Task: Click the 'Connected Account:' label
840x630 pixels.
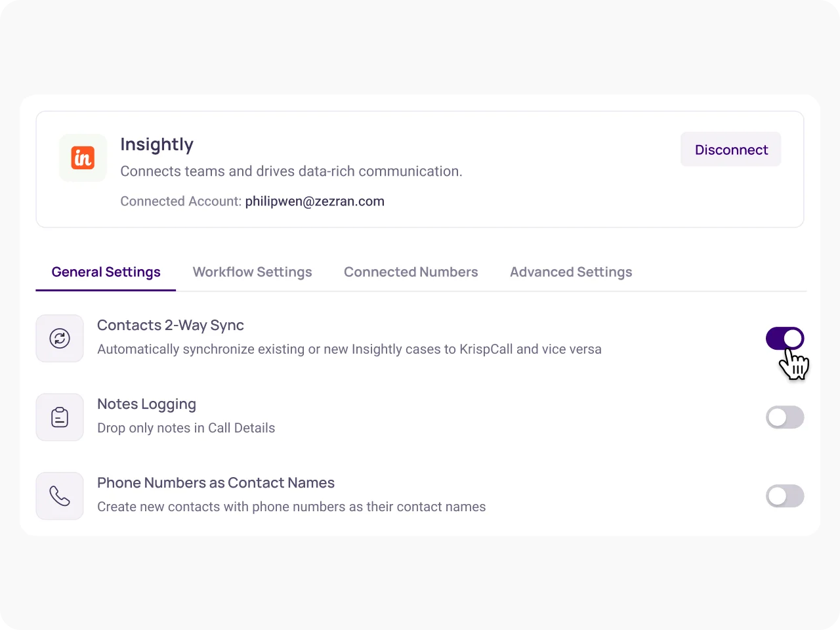Action: 181,201
